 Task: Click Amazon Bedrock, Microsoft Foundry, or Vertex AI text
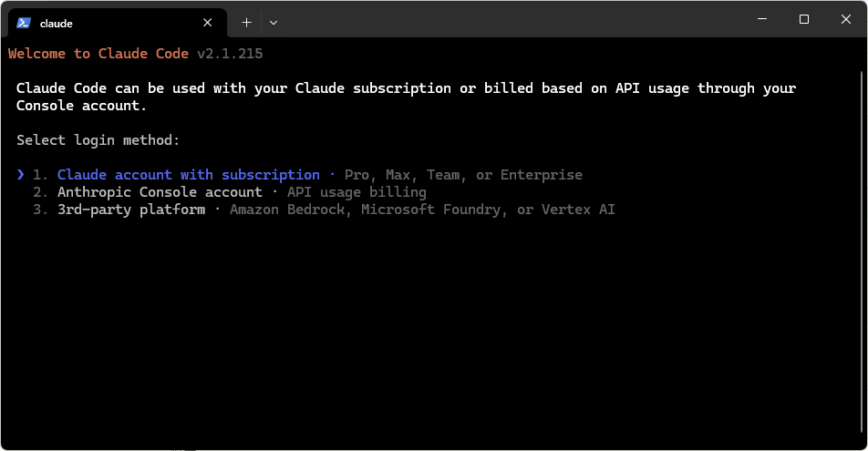pyautogui.click(x=422, y=210)
